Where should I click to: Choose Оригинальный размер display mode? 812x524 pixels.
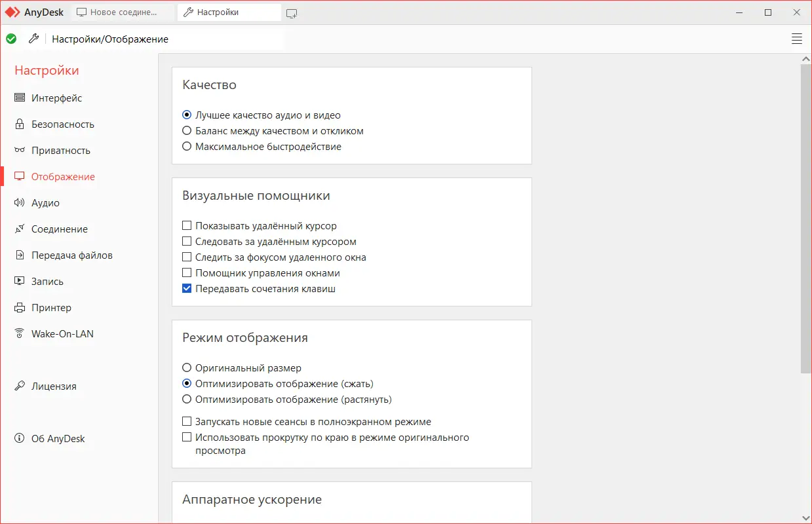click(x=187, y=367)
